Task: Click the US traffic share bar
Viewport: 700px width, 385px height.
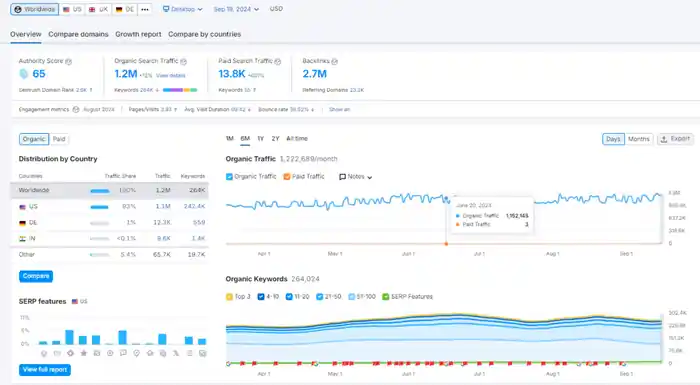Action: tap(99, 207)
